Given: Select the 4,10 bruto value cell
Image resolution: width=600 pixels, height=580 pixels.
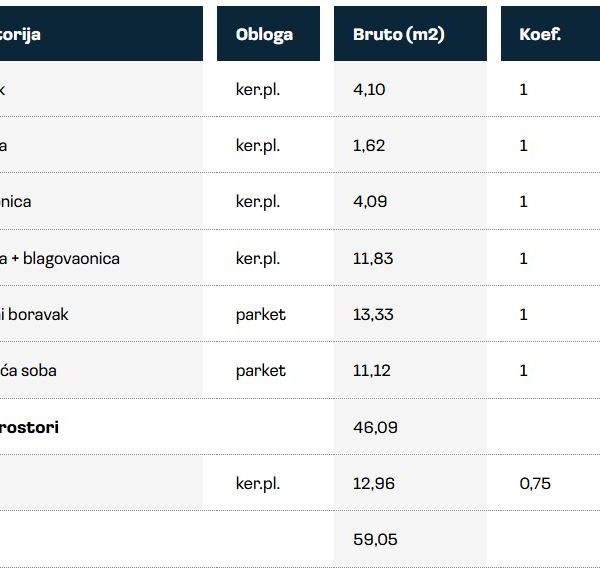Looking at the screenshot, I should (369, 89).
